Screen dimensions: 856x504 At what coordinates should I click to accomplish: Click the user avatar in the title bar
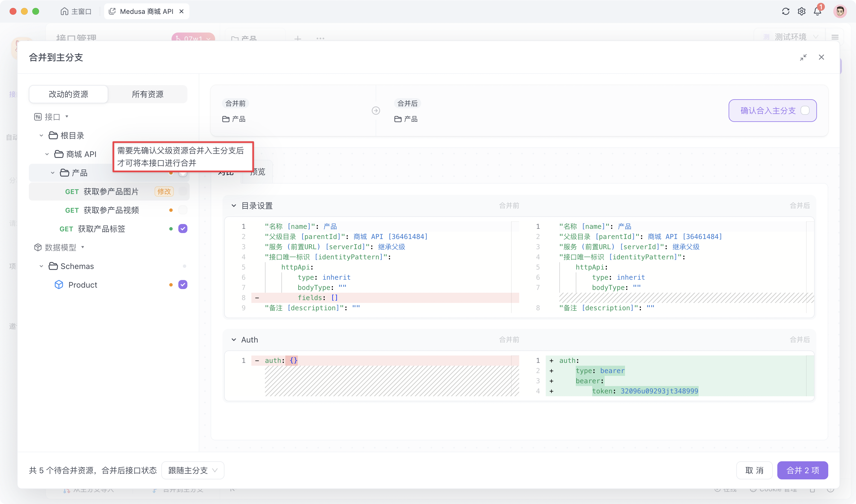click(x=840, y=11)
